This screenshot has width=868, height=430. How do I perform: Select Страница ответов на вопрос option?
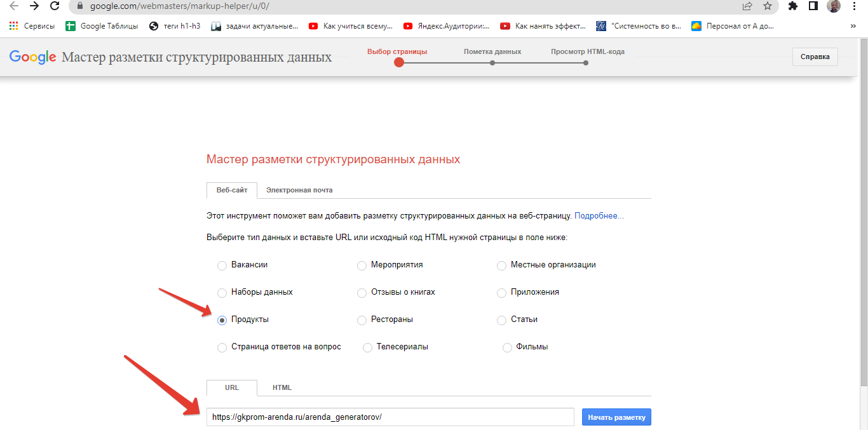pos(222,347)
